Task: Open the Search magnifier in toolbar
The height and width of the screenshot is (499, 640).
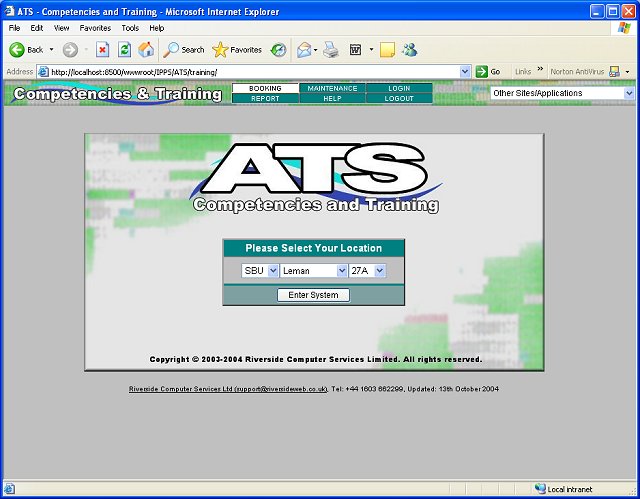Action: (171, 50)
